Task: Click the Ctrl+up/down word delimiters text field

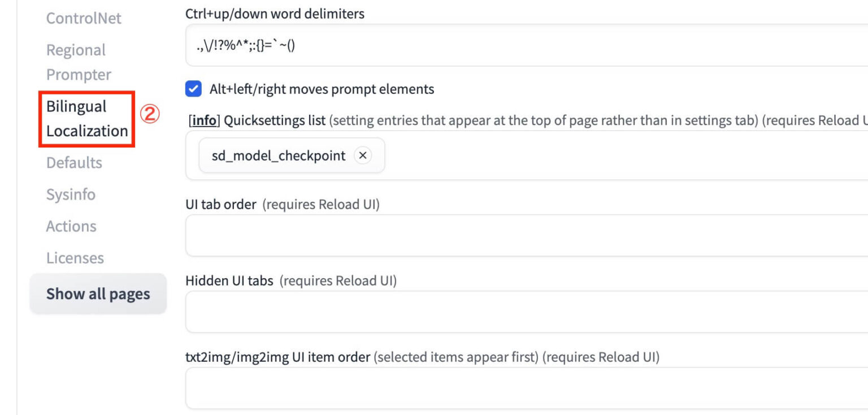Action: [x=526, y=45]
